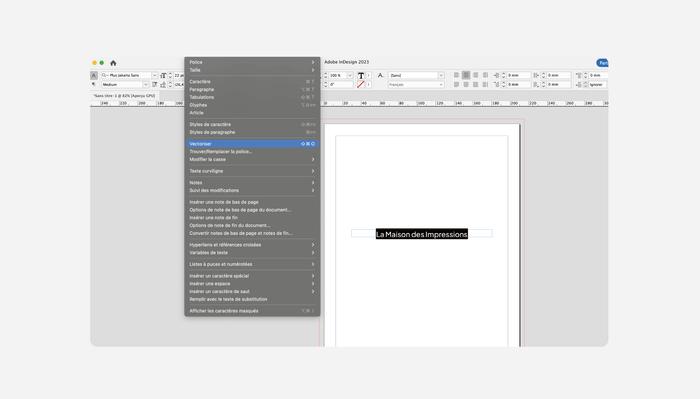Choose Remplir avec le texte de substitution
This screenshot has width=700, height=399.
click(x=252, y=299)
